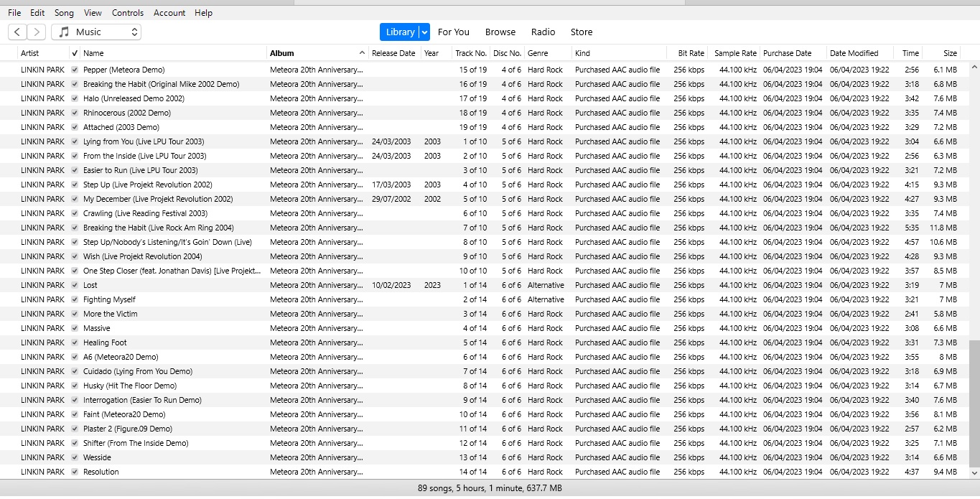980x499 pixels.
Task: Select the Library tab
Action: [400, 32]
